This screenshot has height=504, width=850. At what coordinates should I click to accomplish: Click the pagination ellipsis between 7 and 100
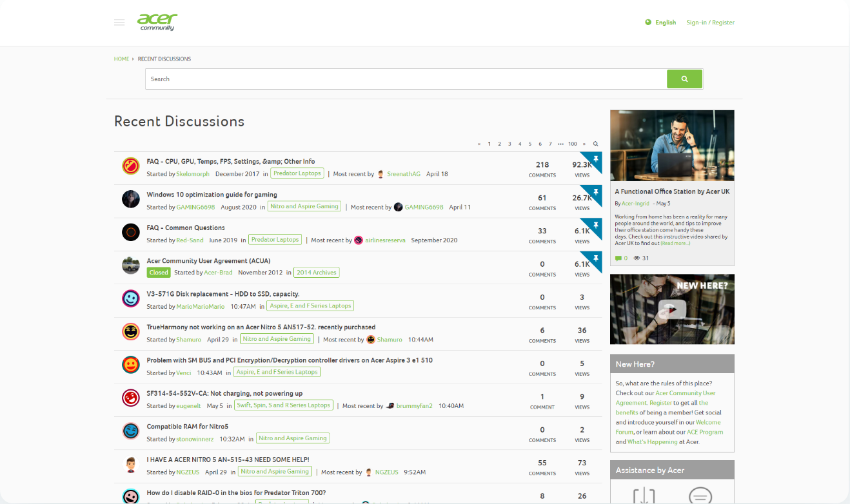(x=561, y=144)
